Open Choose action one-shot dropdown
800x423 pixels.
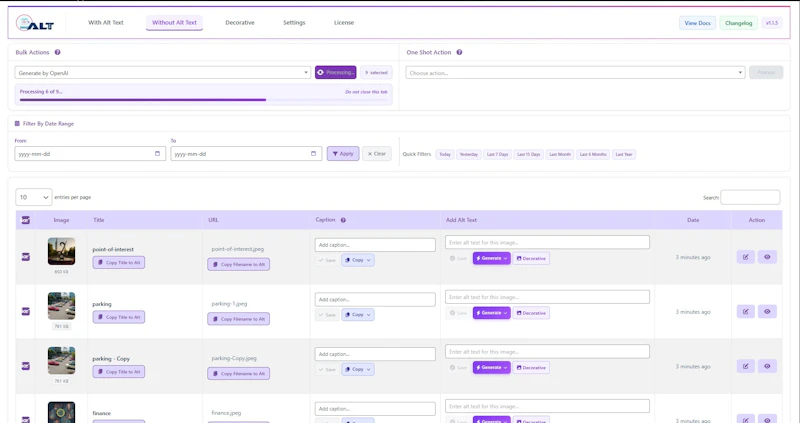pyautogui.click(x=575, y=72)
